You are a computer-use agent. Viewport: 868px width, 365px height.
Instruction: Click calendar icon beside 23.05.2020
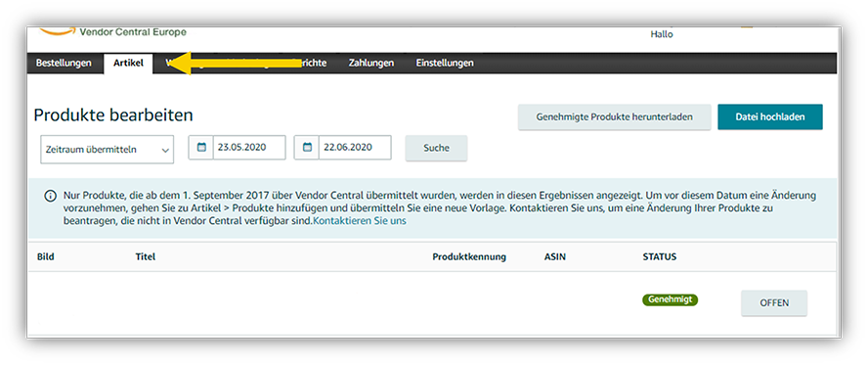201,148
